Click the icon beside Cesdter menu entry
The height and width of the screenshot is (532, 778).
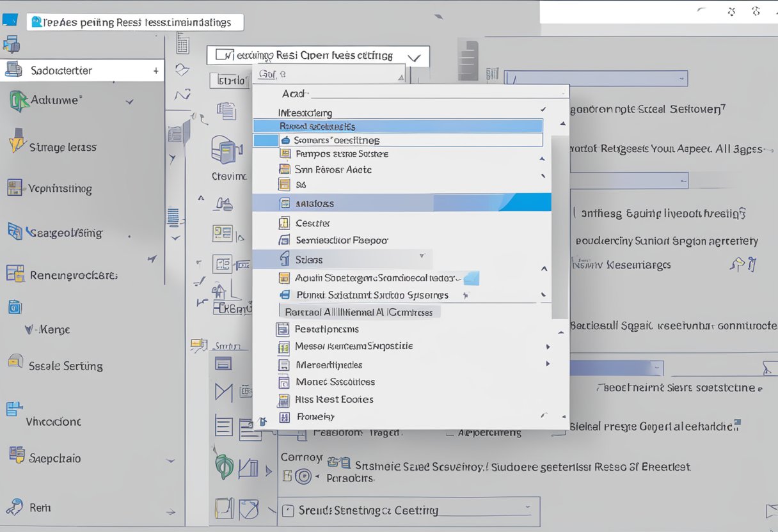pyautogui.click(x=285, y=223)
